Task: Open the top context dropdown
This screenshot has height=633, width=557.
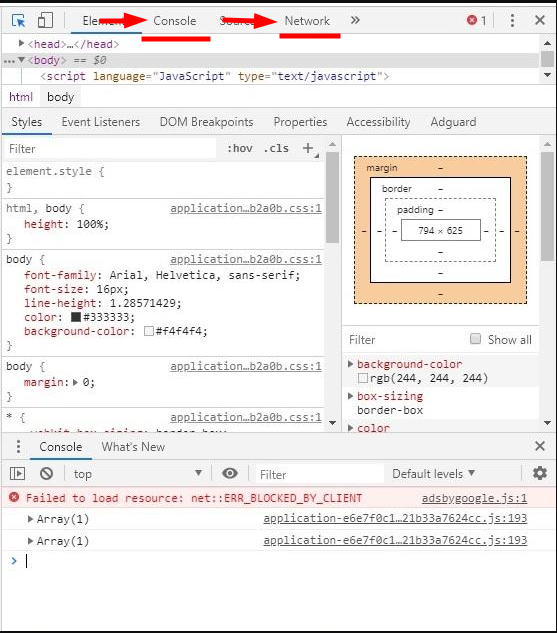Action: [x=138, y=474]
